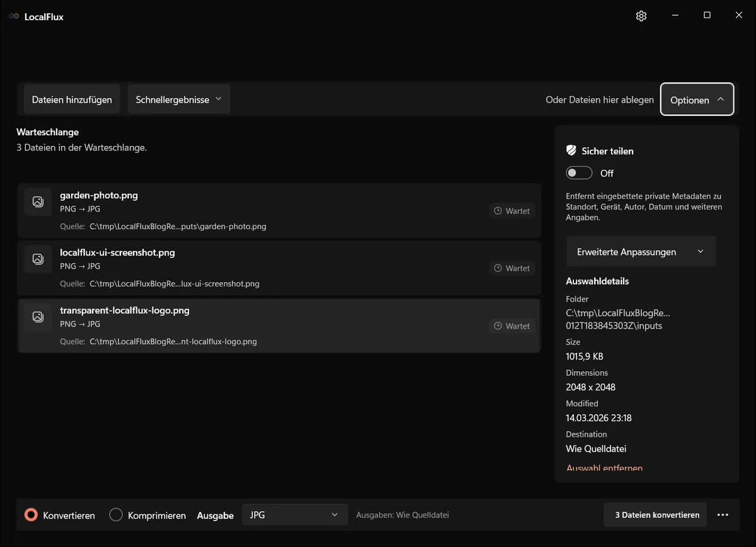Screen dimensions: 756x547
Task: Maximize the LocalFlux window
Action: [x=707, y=16]
